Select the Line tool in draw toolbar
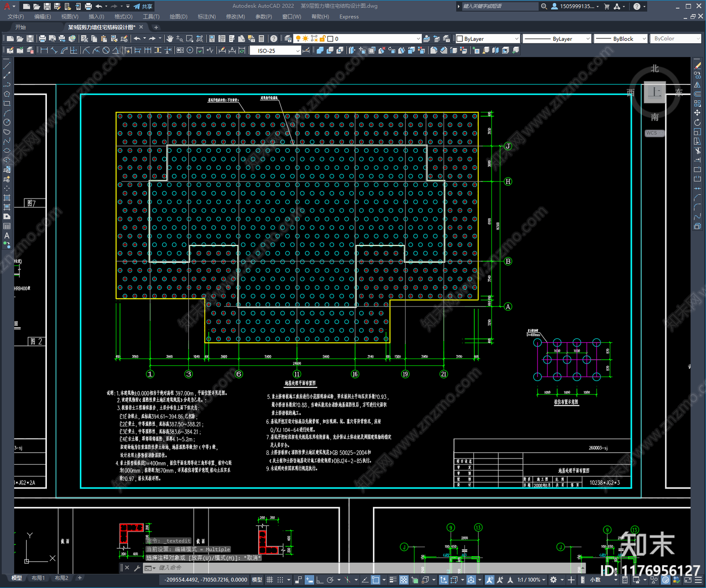Screen dimensions: 706x588 (x=7, y=65)
